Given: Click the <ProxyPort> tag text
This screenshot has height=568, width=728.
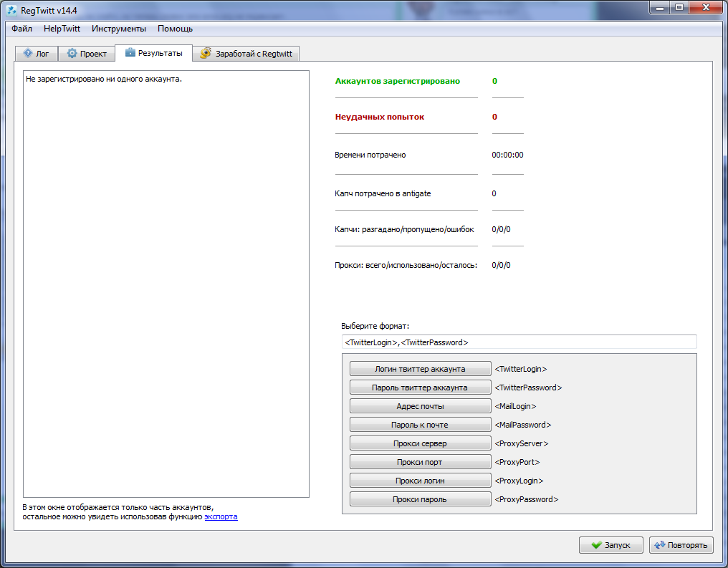Looking at the screenshot, I should click(517, 462).
